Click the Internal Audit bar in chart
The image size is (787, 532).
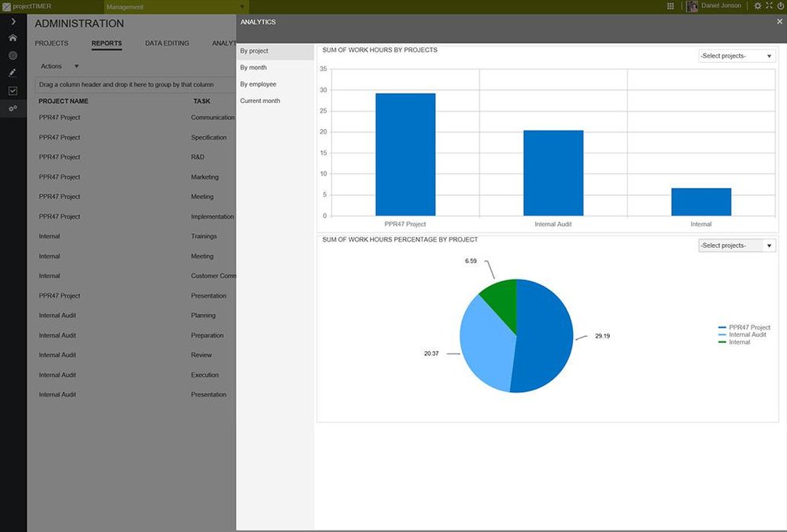point(553,173)
